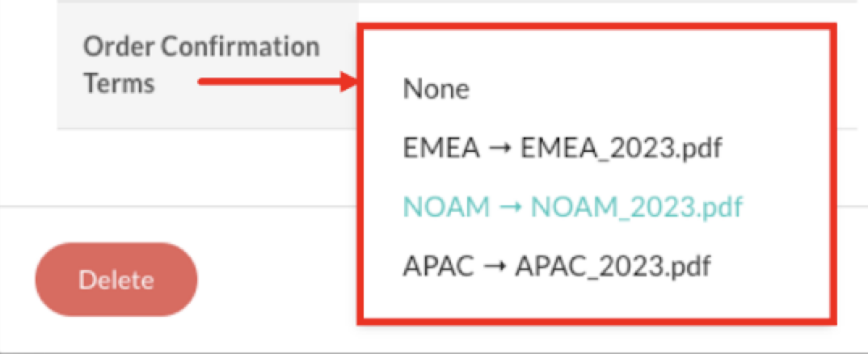
Task: Click the arrow symbol in the NOAM entry
Action: click(x=510, y=209)
